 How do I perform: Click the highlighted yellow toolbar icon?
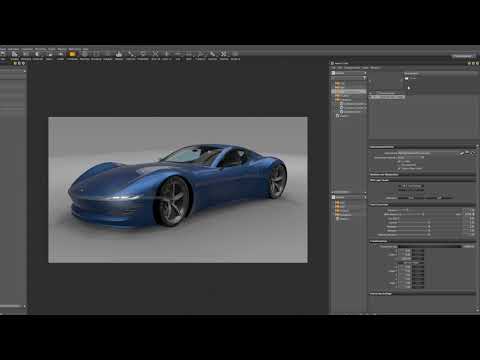pyautogui.click(x=72, y=54)
